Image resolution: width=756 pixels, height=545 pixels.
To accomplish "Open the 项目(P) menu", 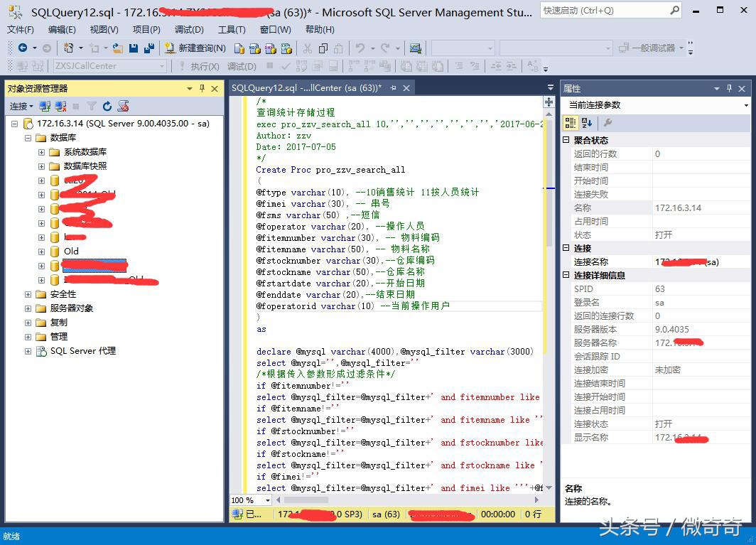I will click(146, 29).
